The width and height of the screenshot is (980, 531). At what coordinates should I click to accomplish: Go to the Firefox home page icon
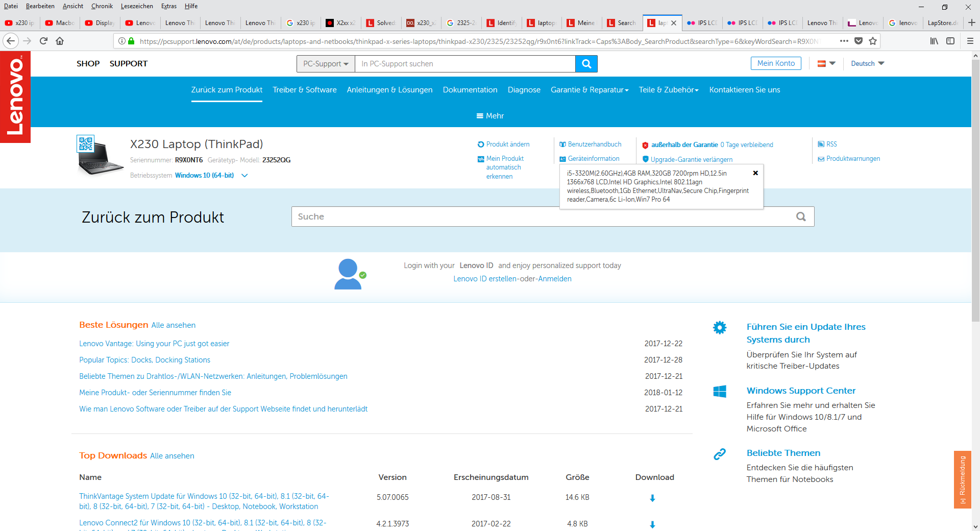[x=60, y=41]
